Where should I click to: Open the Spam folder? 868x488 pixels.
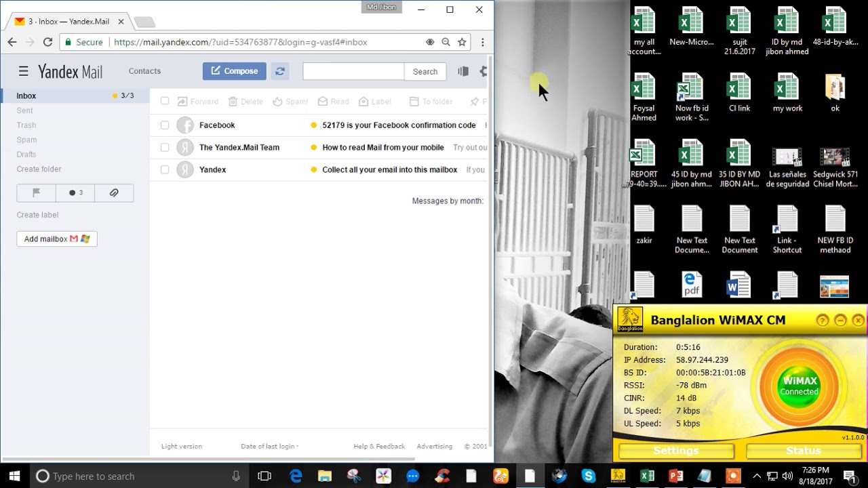point(26,140)
